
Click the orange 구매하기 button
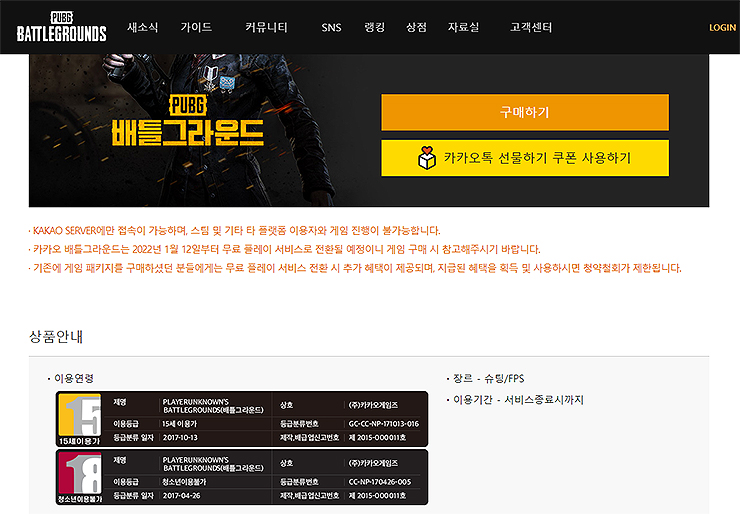click(525, 112)
